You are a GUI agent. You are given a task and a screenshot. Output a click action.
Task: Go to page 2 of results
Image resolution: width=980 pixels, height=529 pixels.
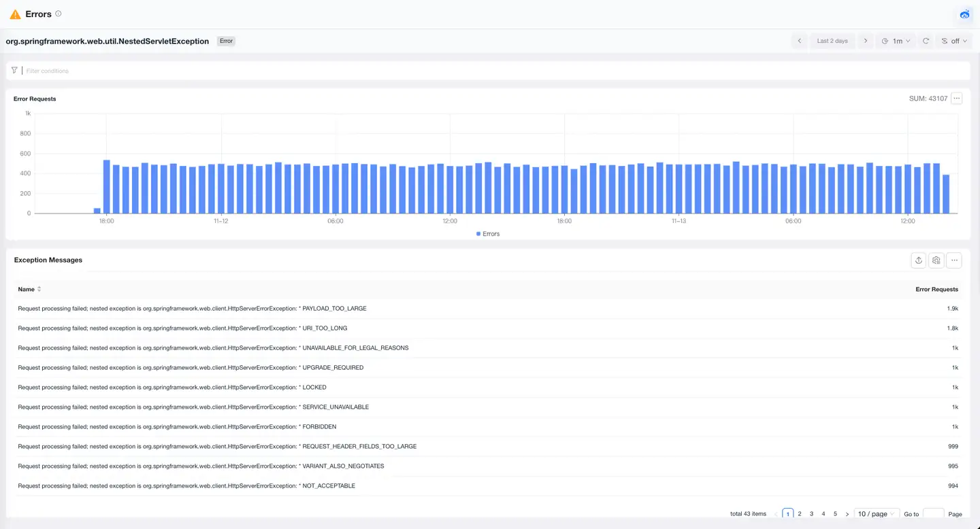tap(800, 514)
